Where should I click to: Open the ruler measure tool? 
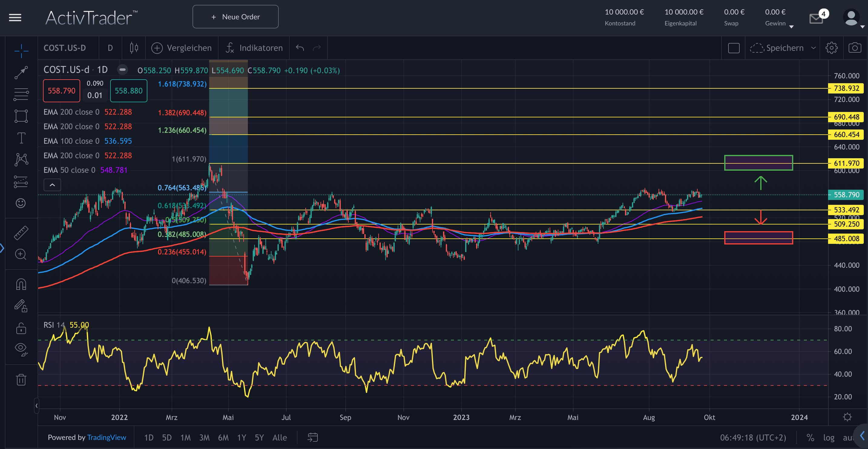21,233
